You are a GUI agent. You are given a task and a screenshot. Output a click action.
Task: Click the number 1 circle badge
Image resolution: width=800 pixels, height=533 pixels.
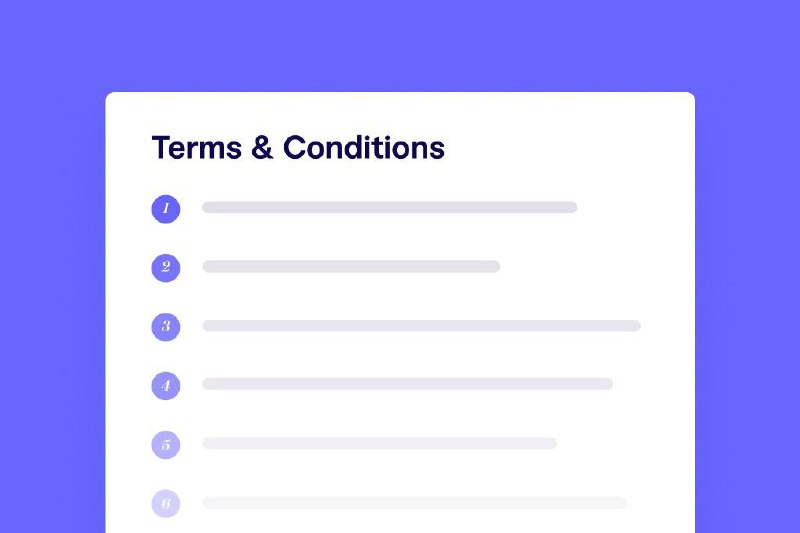click(166, 209)
